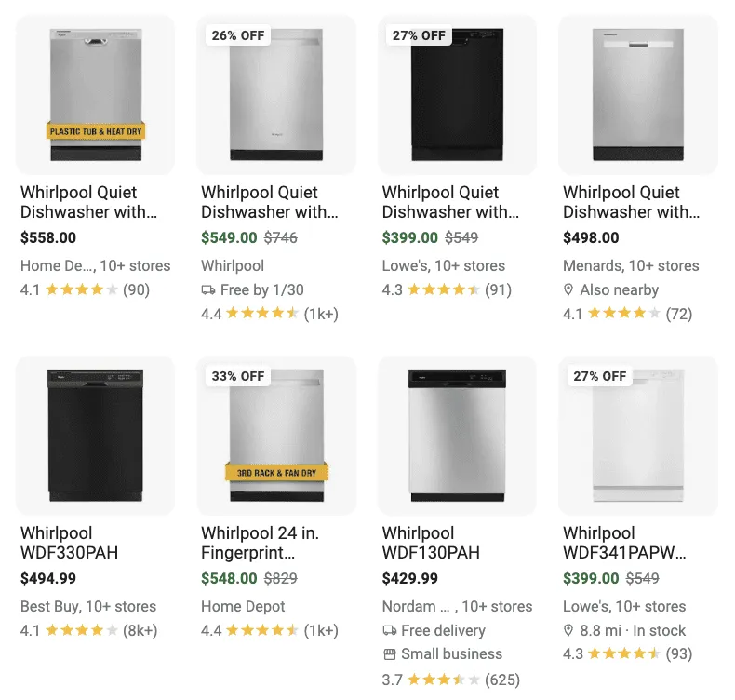Click Best Buy, 10+ stores seller text

tap(88, 606)
